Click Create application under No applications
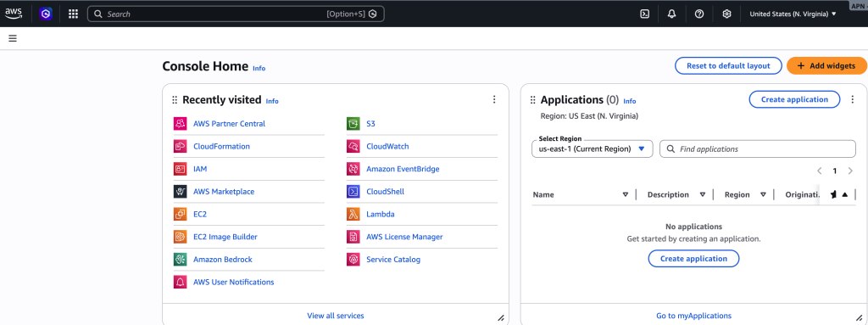Viewport: 868px width, 325px height. click(693, 259)
